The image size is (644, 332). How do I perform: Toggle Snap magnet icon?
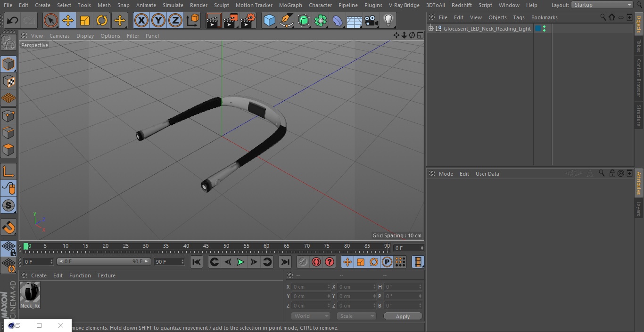[x=8, y=227]
